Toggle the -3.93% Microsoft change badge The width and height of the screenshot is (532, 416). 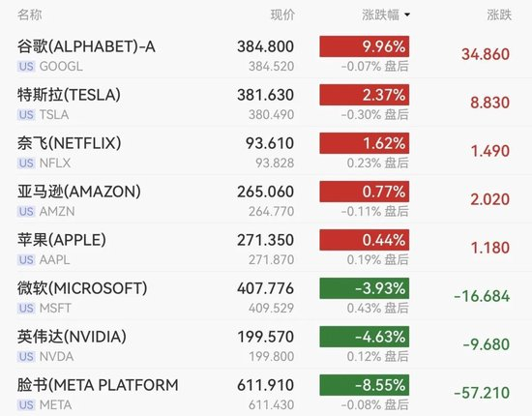pos(365,288)
